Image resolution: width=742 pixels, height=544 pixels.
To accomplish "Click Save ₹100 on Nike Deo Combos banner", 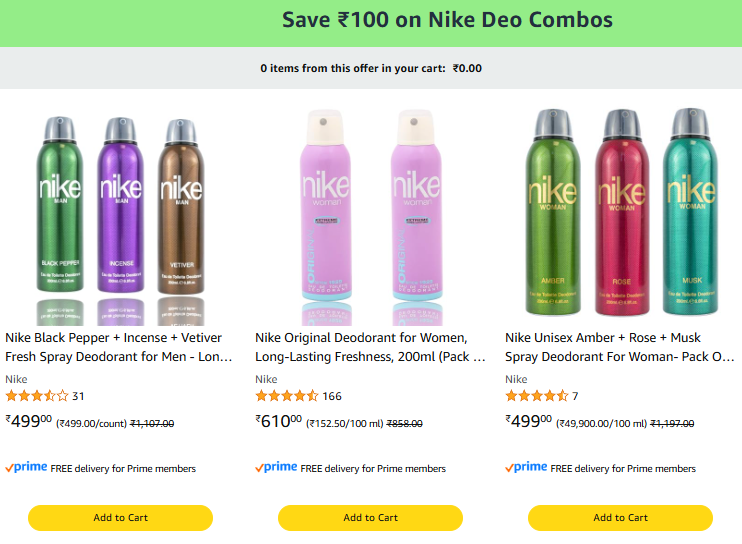I will [x=447, y=20].
